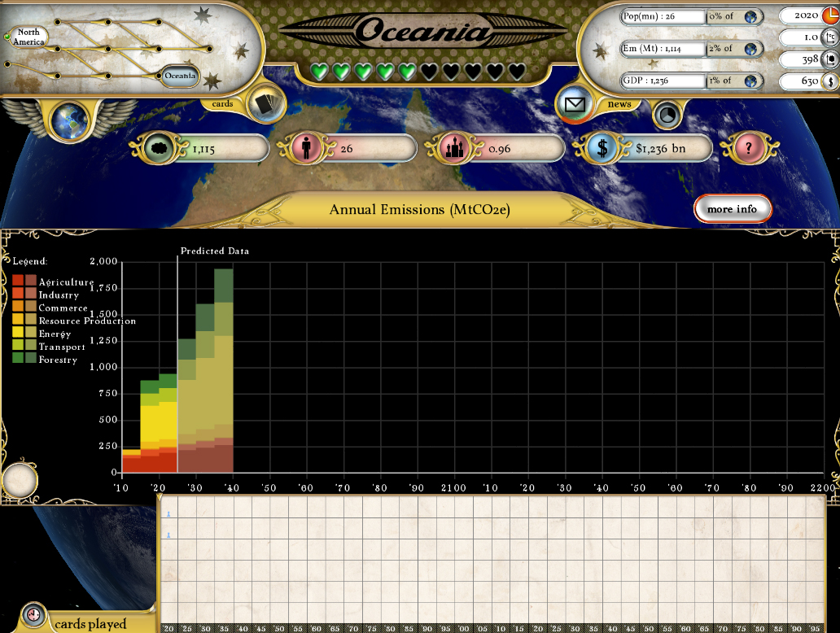Click the clock icon beside cards played
The image size is (840, 633).
[x=33, y=614]
